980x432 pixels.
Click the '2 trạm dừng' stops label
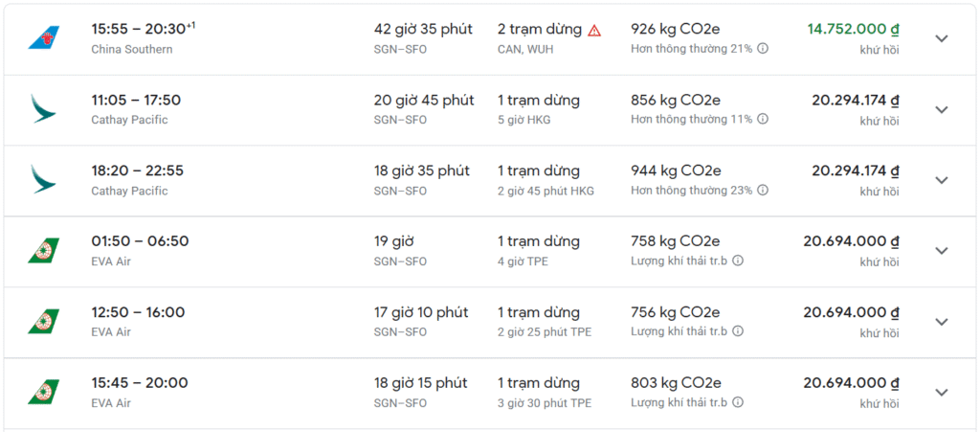coord(540,29)
